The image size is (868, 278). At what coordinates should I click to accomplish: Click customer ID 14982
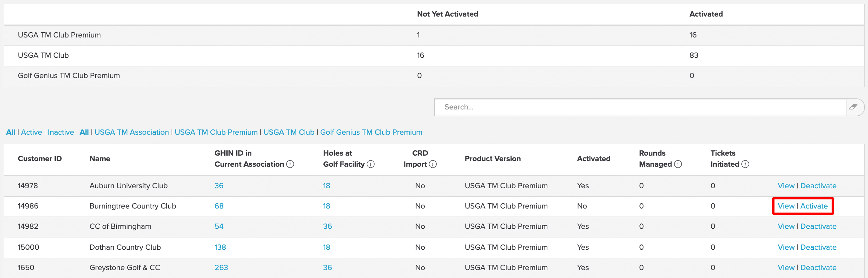(x=28, y=226)
